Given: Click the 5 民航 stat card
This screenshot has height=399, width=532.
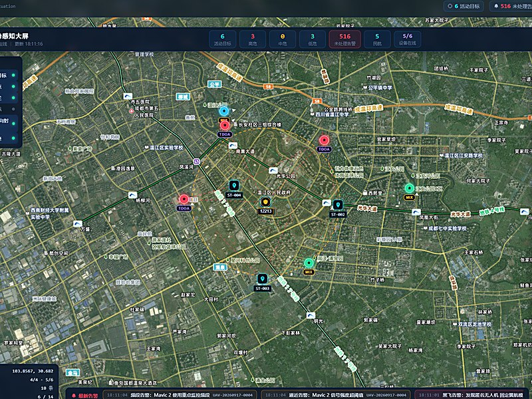Looking at the screenshot, I should tap(377, 39).
